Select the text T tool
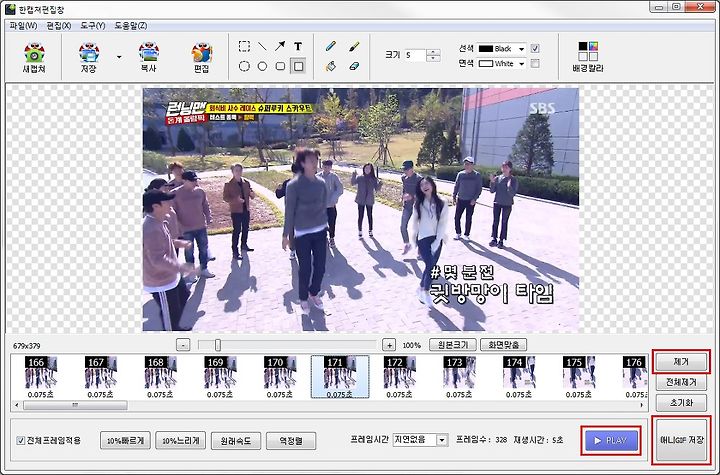Image resolution: width=720 pixels, height=475 pixels. [298, 46]
